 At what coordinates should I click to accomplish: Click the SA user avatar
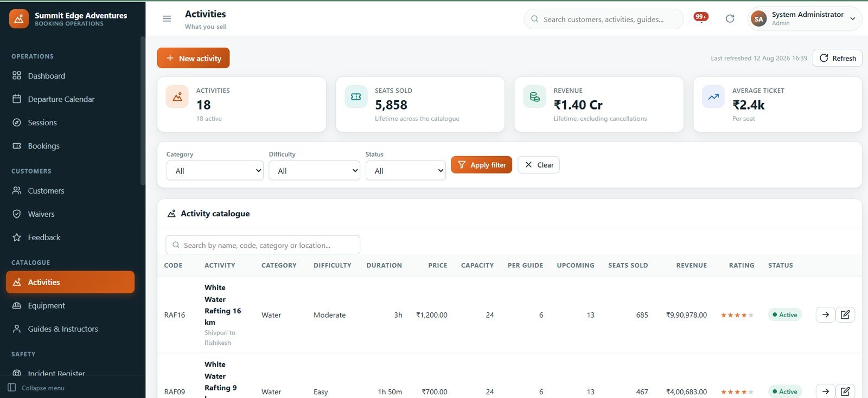pyautogui.click(x=758, y=19)
